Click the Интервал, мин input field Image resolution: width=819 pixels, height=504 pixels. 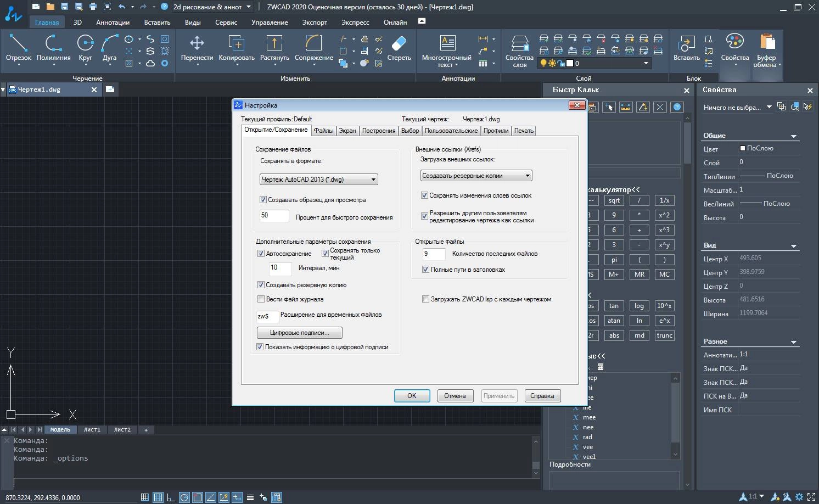click(x=280, y=268)
